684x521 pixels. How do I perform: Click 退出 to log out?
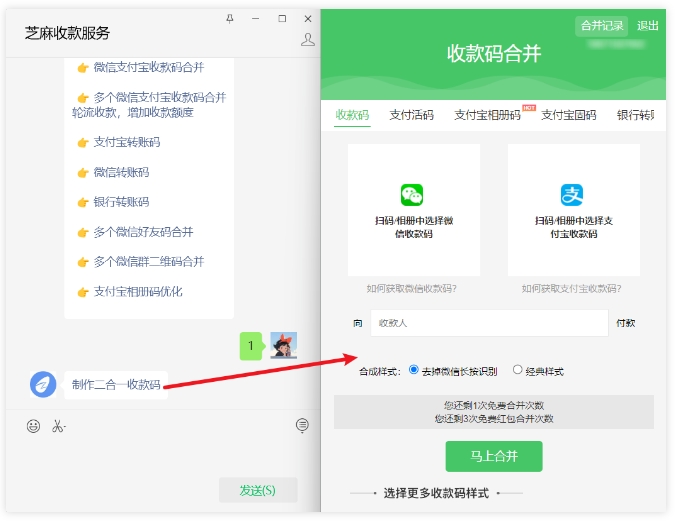tap(647, 26)
